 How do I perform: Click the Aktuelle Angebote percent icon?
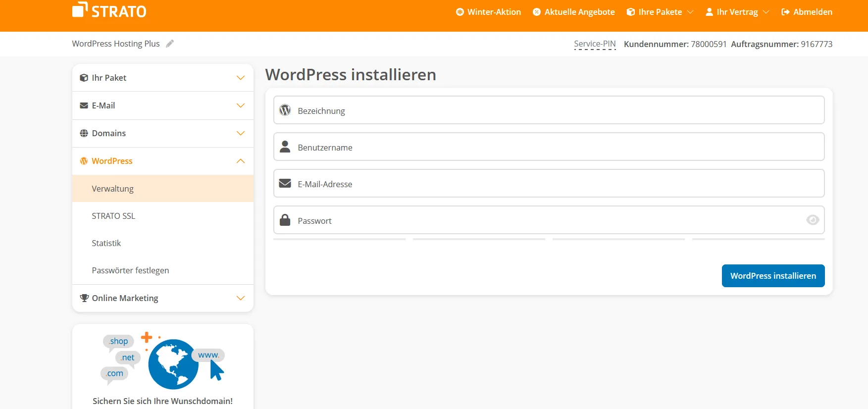[537, 12]
